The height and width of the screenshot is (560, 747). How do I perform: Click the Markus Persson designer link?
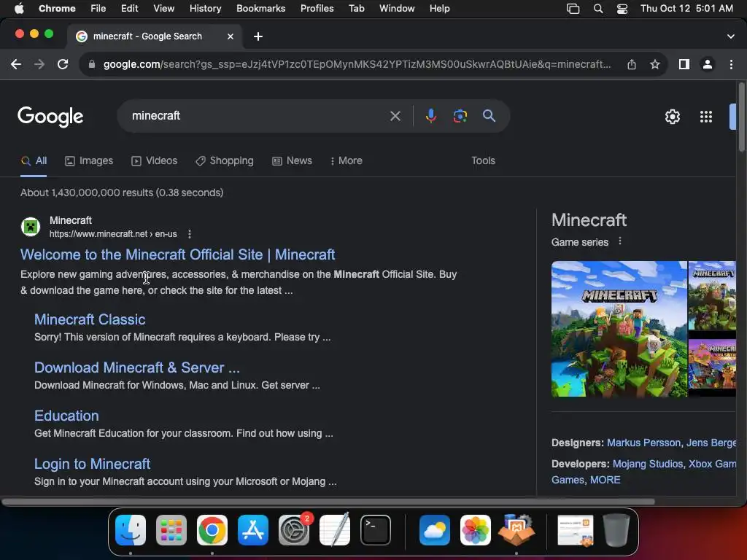point(643,443)
